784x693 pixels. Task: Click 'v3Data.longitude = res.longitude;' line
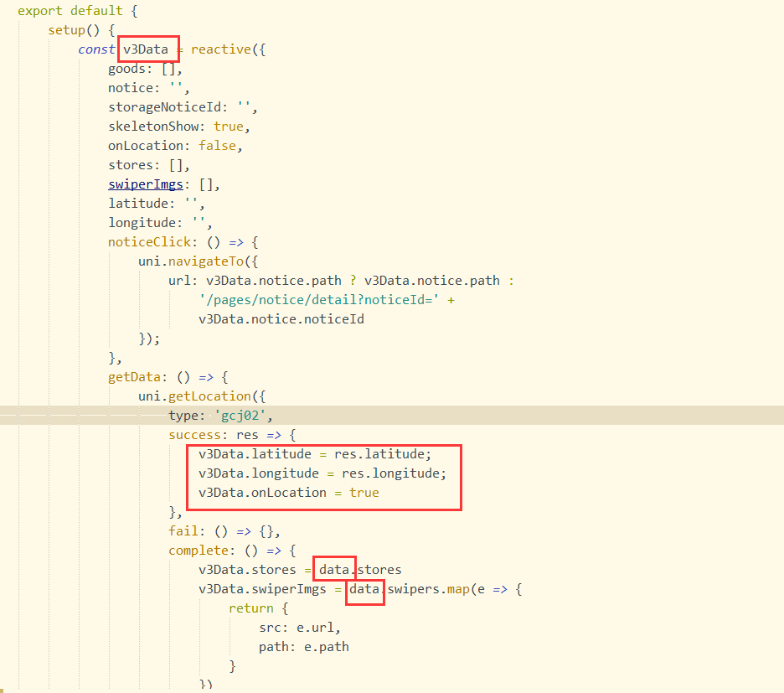pos(322,473)
